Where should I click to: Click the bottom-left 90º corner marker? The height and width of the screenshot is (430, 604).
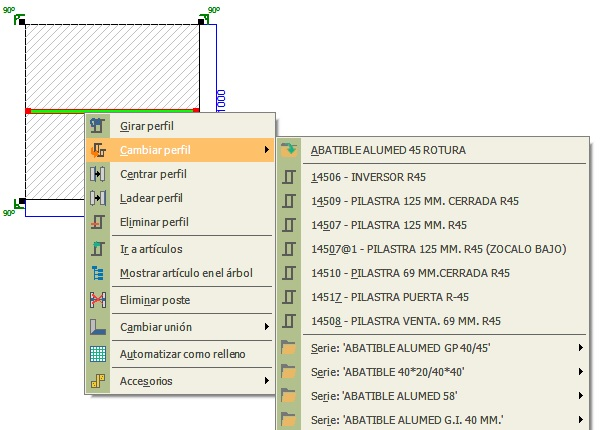13,207
